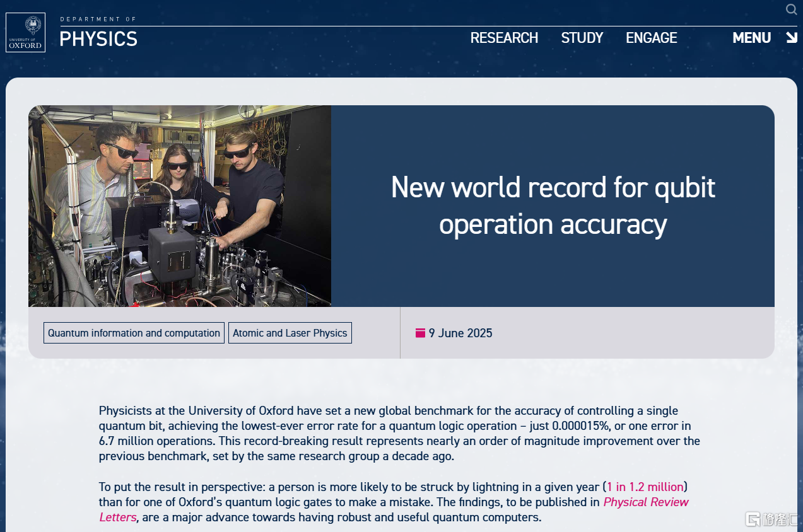Select the Atomic and Laser Physics tag

(x=290, y=333)
